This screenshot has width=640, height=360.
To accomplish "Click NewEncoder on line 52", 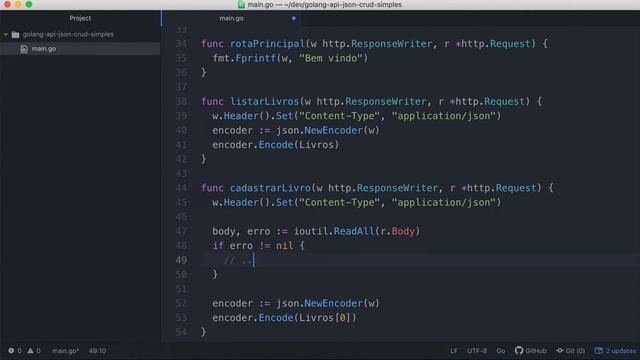I will pyautogui.click(x=333, y=303).
